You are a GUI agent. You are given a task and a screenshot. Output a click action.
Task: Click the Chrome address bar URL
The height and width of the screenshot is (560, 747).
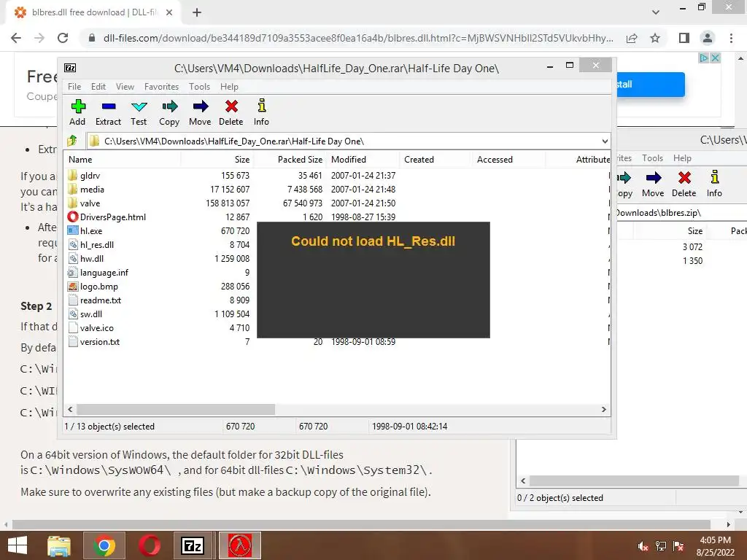[x=357, y=38]
